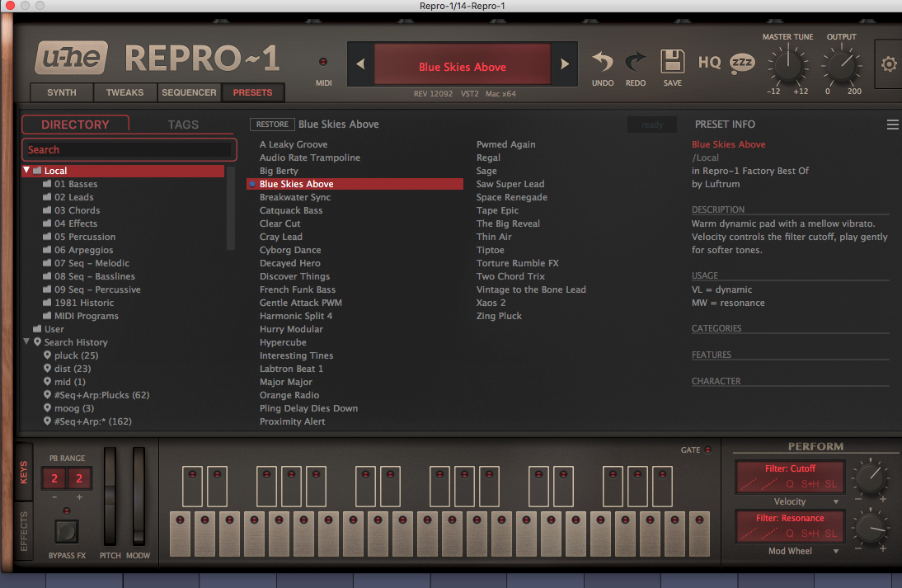Open the 05 Percussion folder
902x588 pixels.
click(85, 237)
